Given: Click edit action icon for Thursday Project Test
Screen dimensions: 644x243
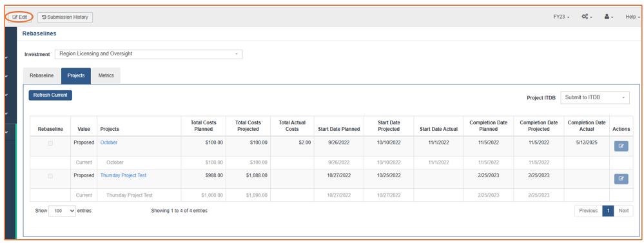Looking at the screenshot, I should click(621, 179).
